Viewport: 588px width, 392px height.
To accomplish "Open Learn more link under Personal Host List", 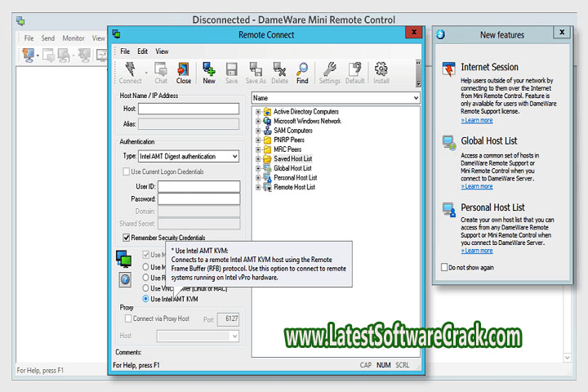I will [x=477, y=251].
